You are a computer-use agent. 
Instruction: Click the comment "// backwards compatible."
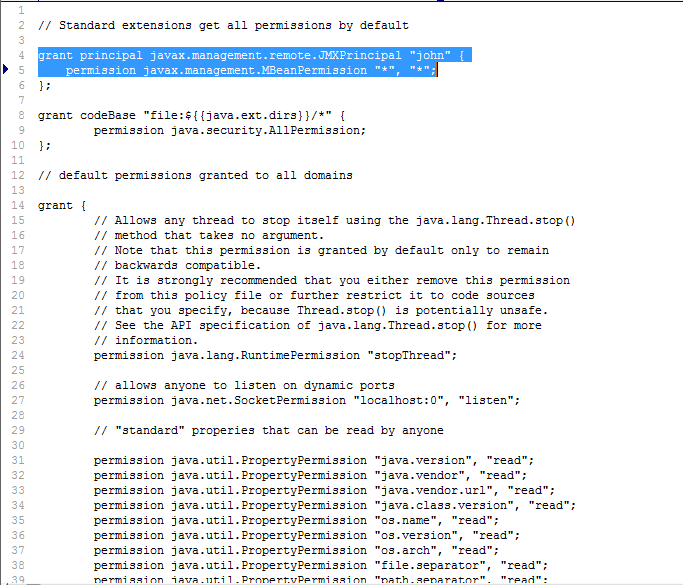click(x=177, y=265)
